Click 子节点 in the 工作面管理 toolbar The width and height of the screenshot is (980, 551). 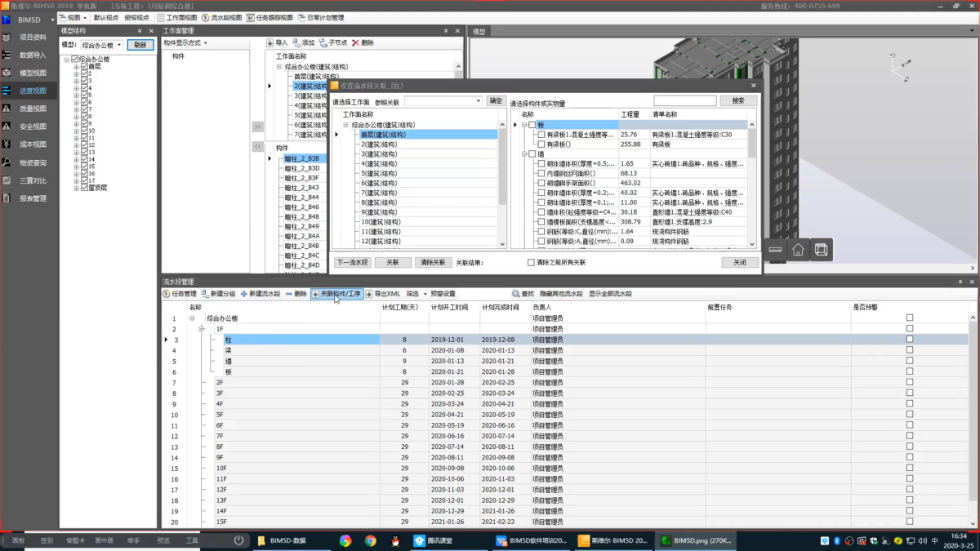(x=333, y=42)
